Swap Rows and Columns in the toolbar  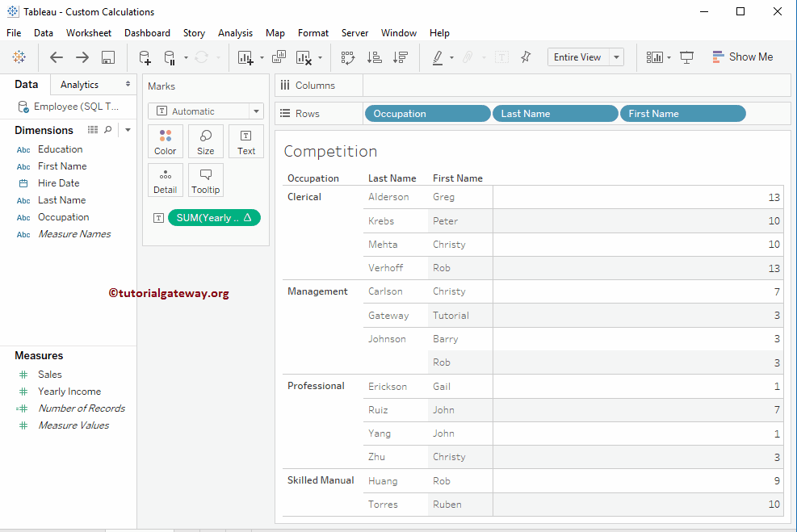[x=348, y=57]
